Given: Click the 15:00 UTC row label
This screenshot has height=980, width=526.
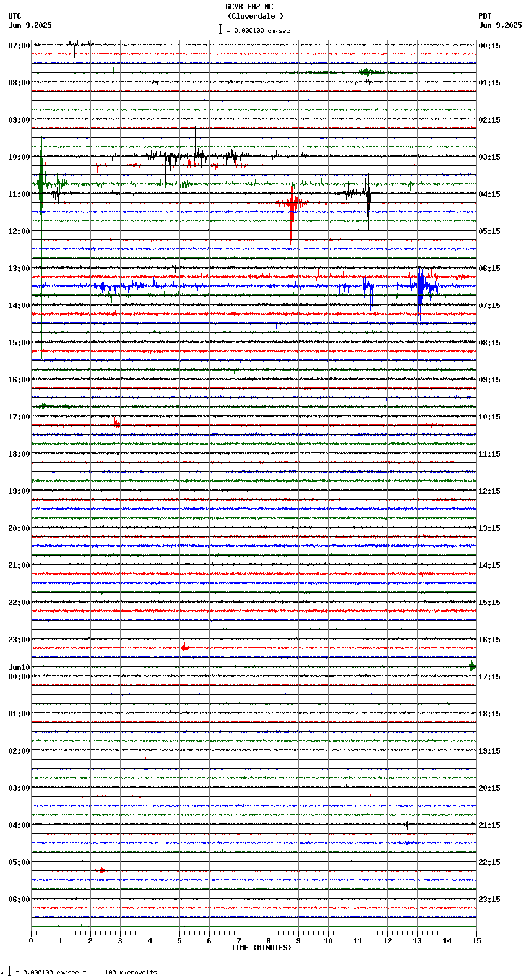Looking at the screenshot, I should point(19,343).
